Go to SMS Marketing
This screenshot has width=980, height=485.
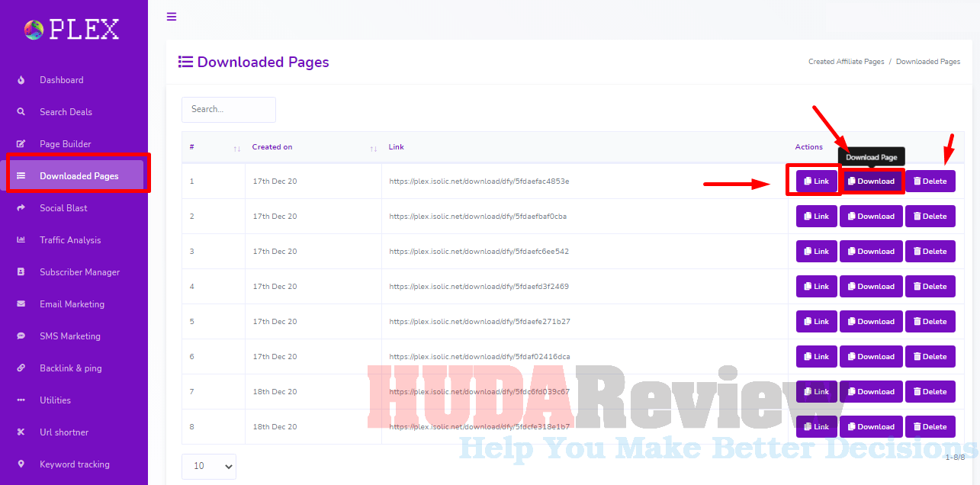coord(70,336)
